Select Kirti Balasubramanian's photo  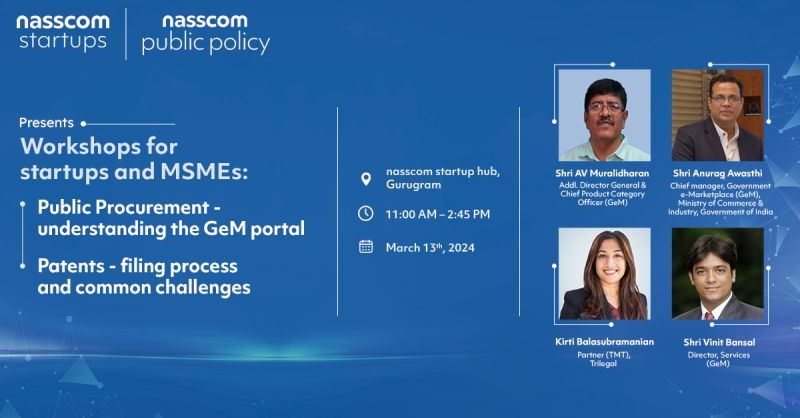[605, 274]
